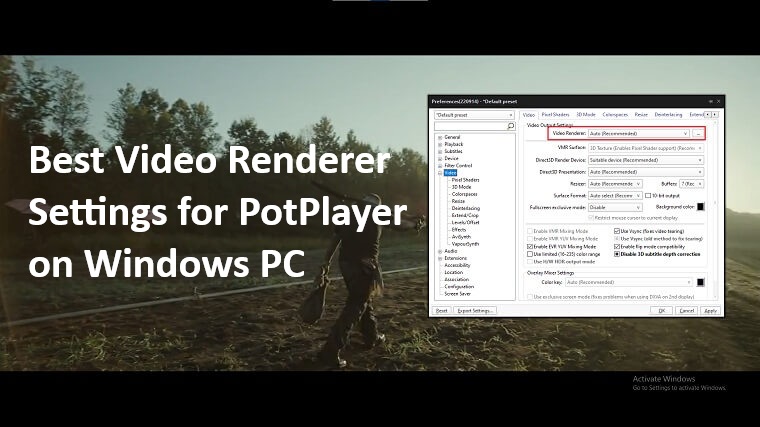Pick the Background color swatch

tap(700, 207)
